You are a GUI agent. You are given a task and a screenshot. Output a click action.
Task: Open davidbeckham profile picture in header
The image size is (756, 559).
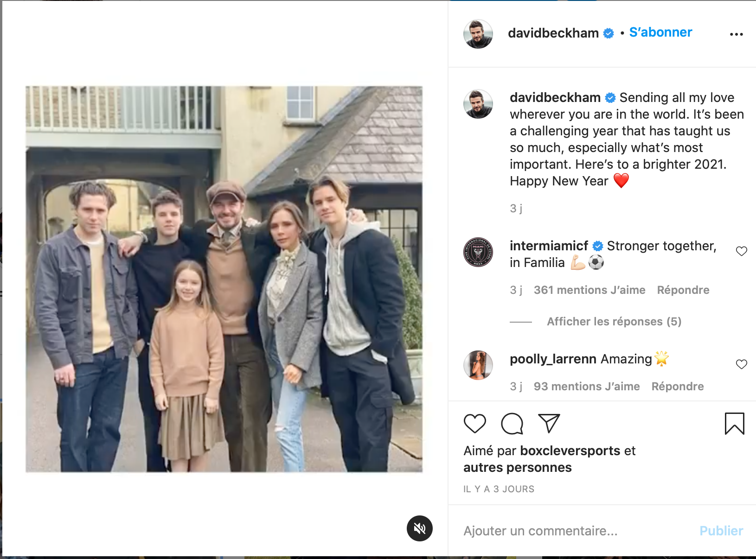pos(478,34)
